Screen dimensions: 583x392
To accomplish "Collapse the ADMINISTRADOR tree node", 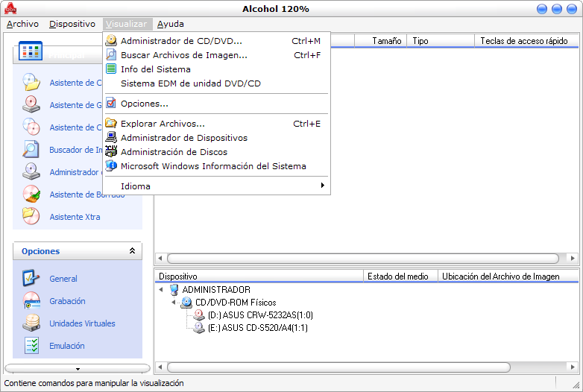I will pyautogui.click(x=163, y=290).
